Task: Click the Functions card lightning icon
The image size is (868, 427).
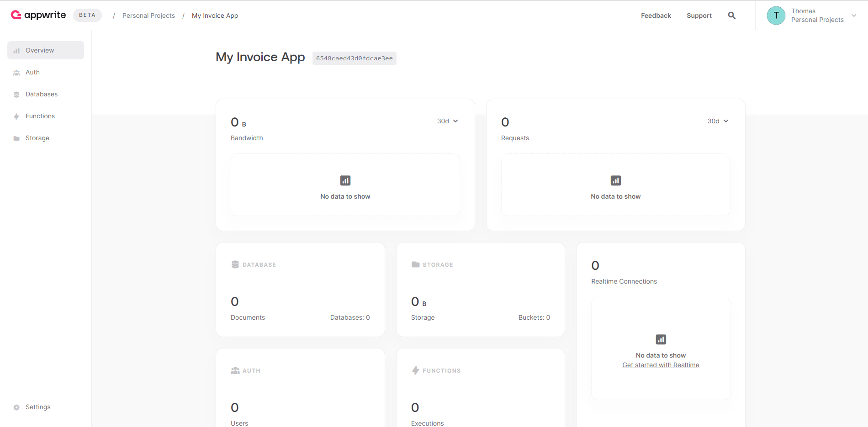Action: point(416,370)
